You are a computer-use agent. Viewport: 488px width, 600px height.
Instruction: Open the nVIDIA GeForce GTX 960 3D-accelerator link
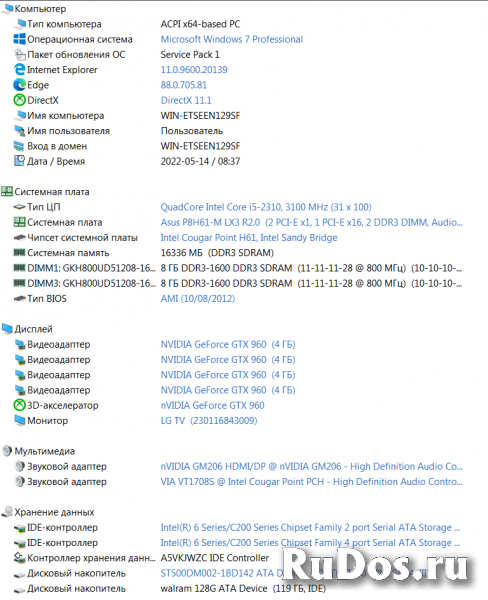(212, 405)
